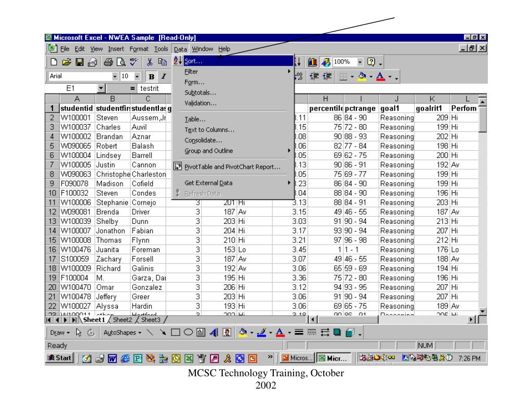Image resolution: width=532 pixels, height=399 pixels.
Task: Click the 3-D effects icon
Action: pyautogui.click(x=350, y=332)
